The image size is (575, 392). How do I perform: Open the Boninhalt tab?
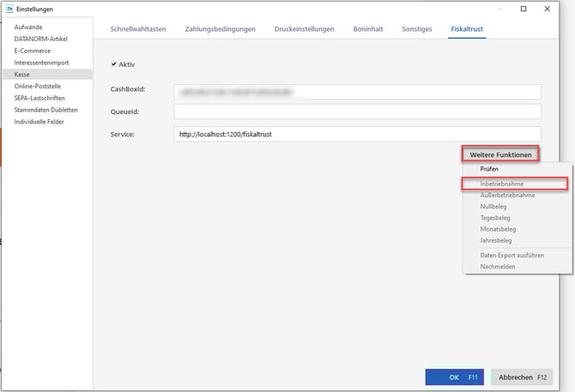tap(368, 29)
